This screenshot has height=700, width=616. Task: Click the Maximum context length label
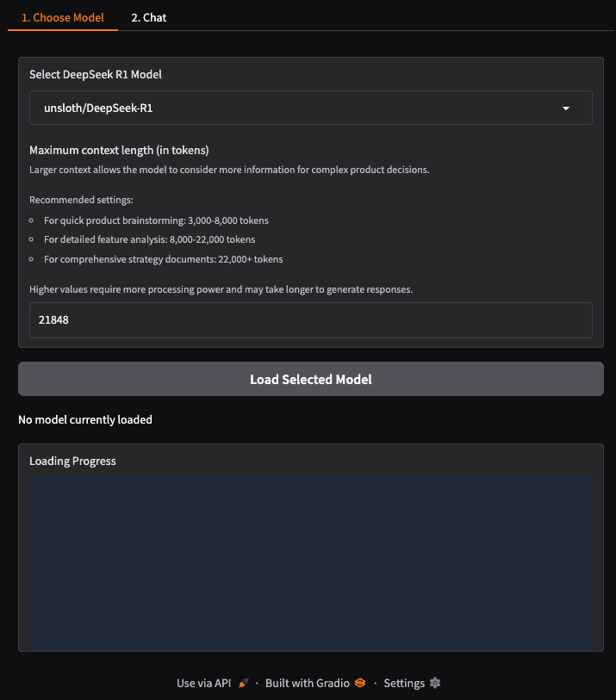point(119,150)
